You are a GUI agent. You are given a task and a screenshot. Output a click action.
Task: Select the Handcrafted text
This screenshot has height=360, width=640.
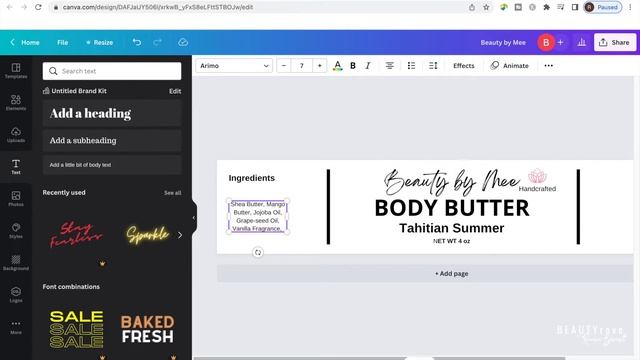(537, 189)
